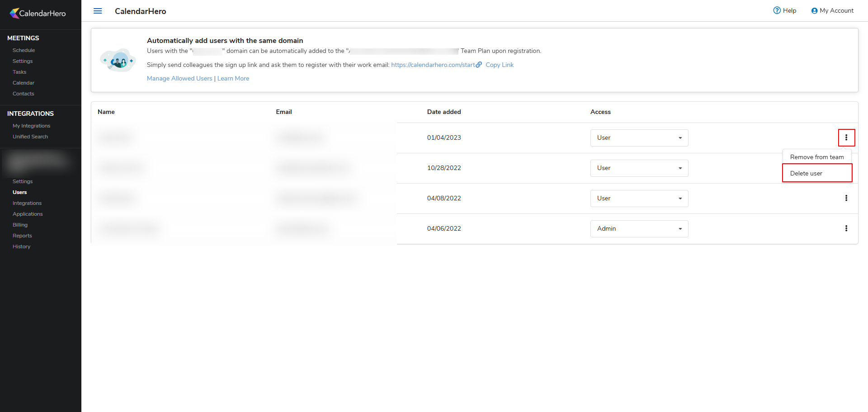Screen dimensions: 868x412
Task: Open access dropdown for 01/04/2023 user
Action: 639,138
